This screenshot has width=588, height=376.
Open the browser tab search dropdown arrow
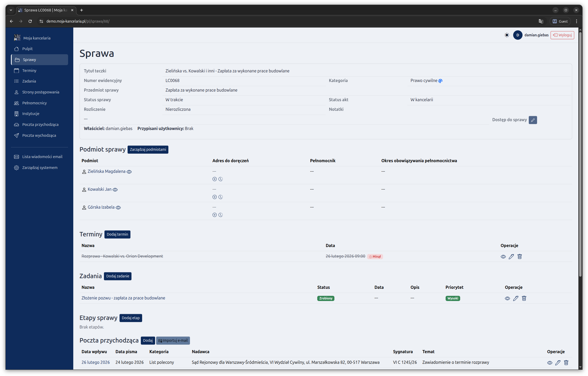(11, 10)
